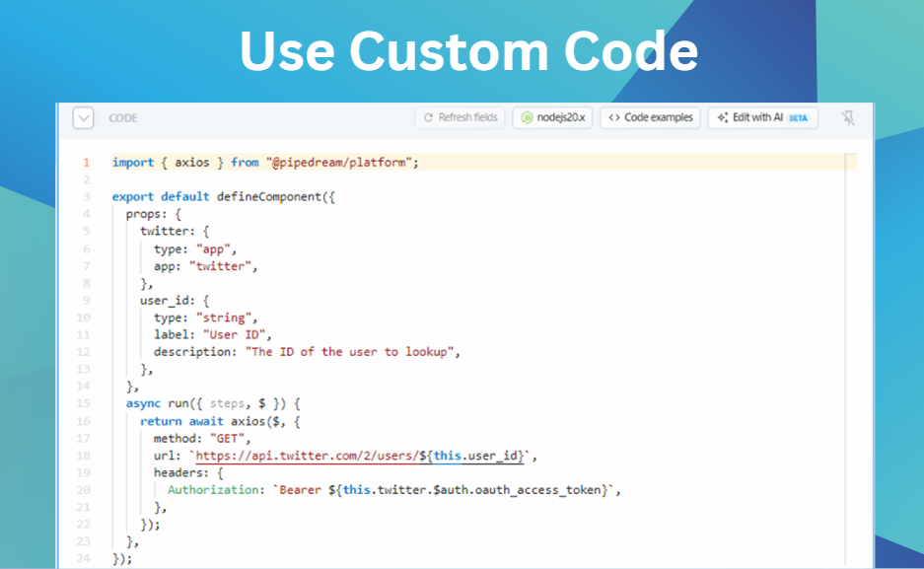Screen dimensions: 924x569
Task: Click the CODE section label
Action: pos(123,118)
